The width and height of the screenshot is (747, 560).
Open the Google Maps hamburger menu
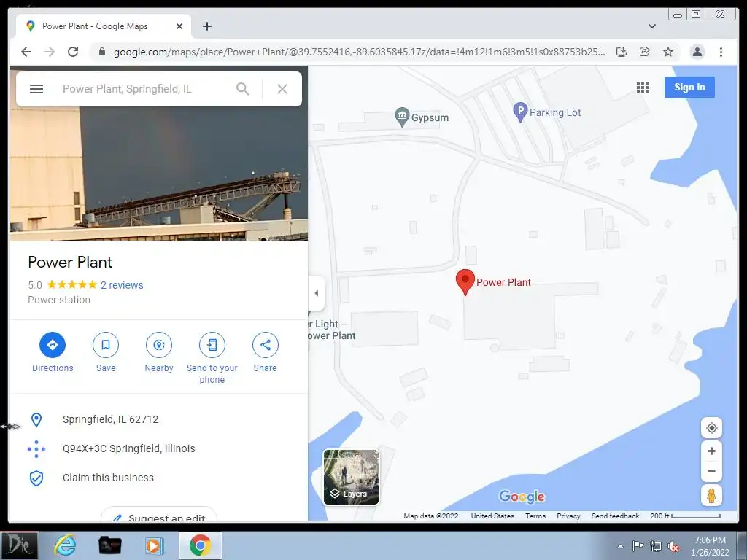click(36, 89)
